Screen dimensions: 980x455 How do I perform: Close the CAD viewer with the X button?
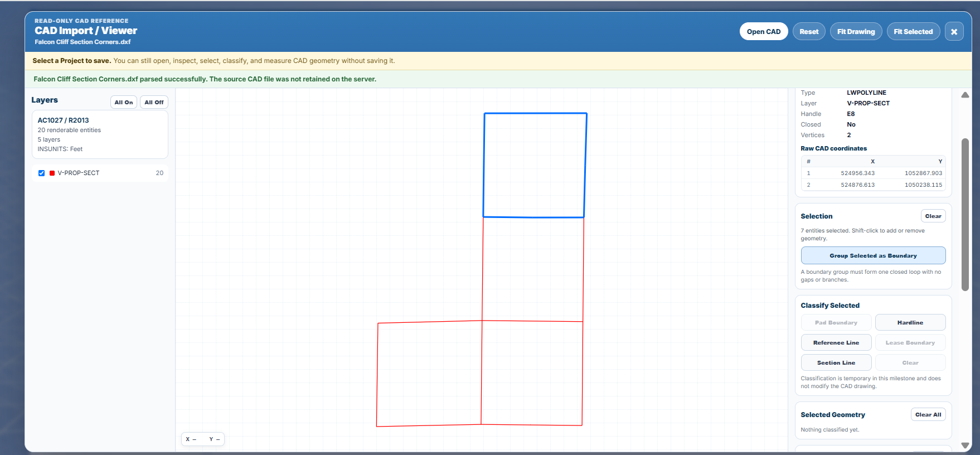[954, 32]
